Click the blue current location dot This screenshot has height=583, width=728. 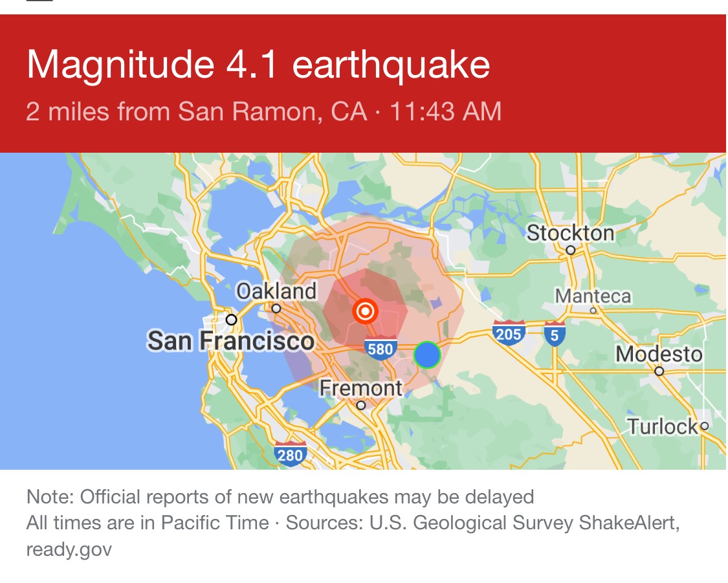427,355
